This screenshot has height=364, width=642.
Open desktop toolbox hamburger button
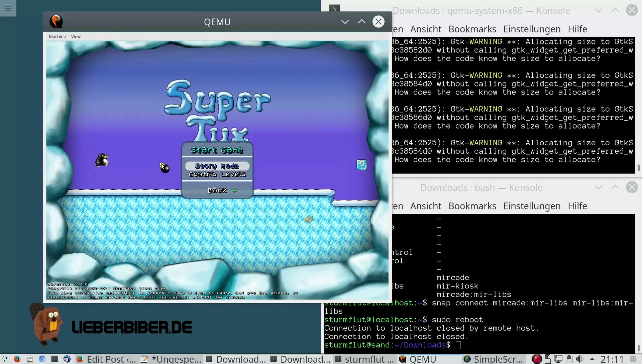[8, 8]
